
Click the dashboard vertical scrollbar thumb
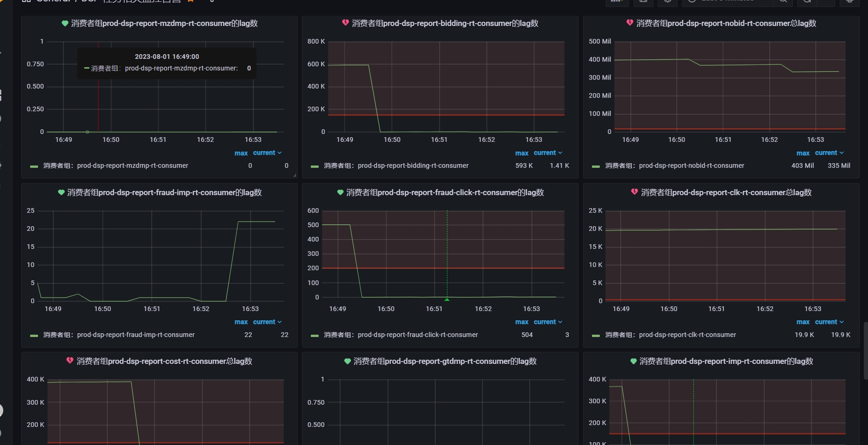tap(865, 350)
